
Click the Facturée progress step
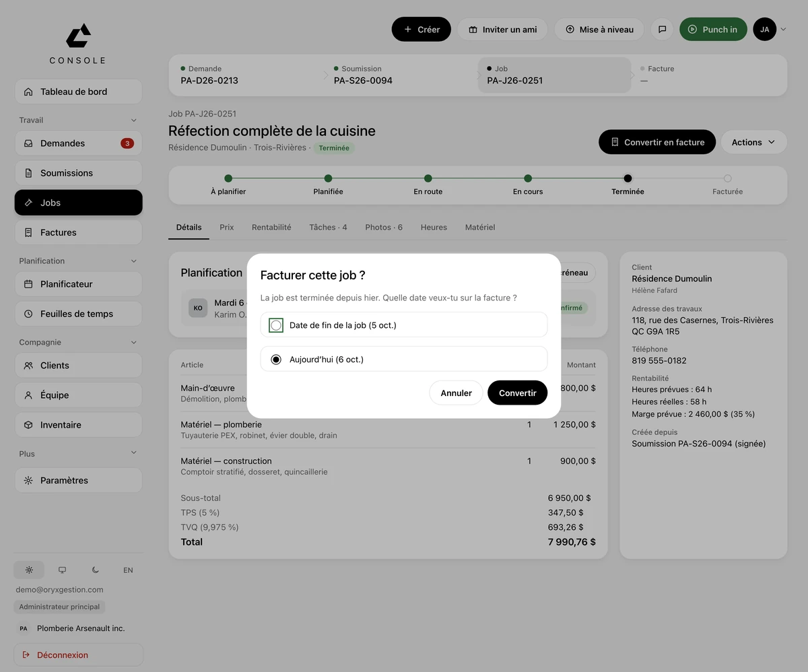coord(727,184)
